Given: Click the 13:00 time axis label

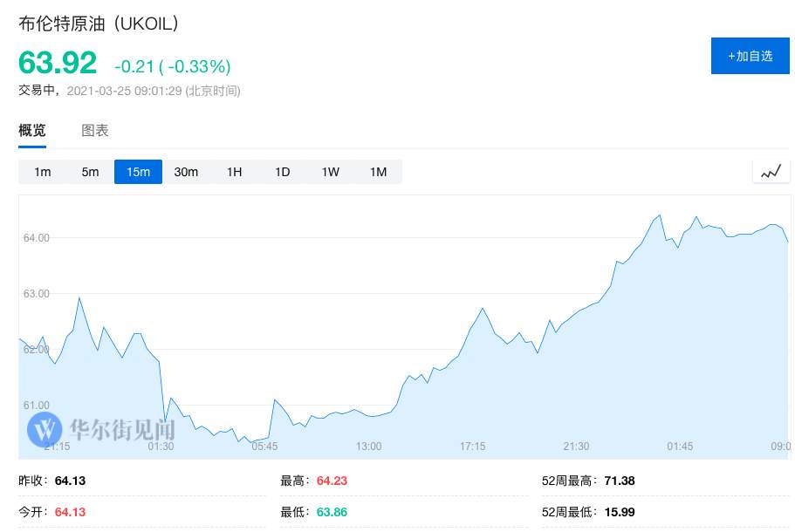Looking at the screenshot, I should tap(368, 446).
